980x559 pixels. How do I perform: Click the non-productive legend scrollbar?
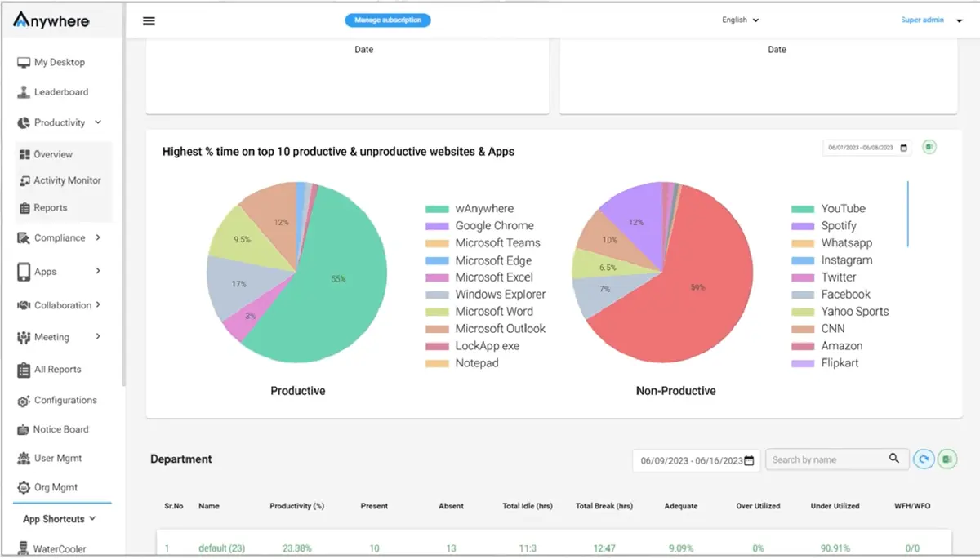(x=907, y=214)
